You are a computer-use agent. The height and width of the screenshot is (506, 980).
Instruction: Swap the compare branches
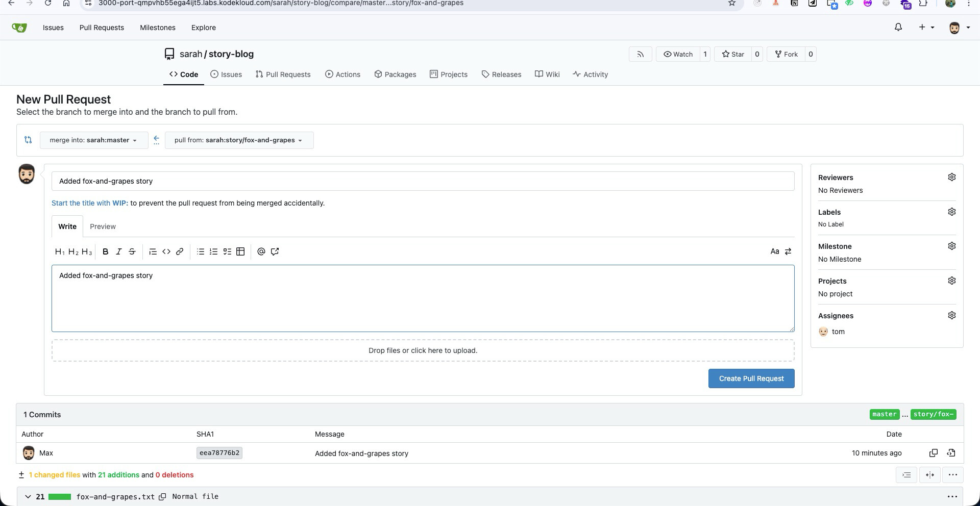click(x=28, y=140)
